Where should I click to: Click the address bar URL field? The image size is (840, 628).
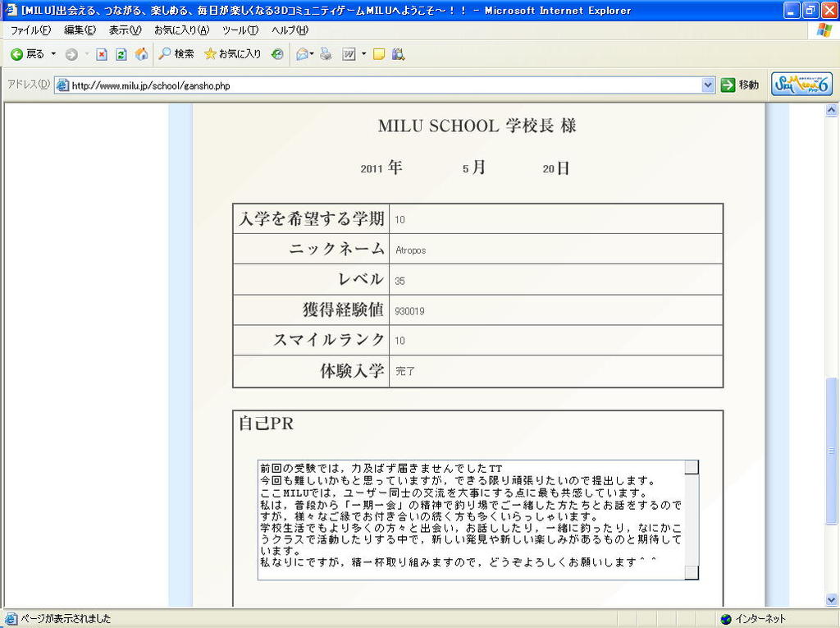click(377, 85)
